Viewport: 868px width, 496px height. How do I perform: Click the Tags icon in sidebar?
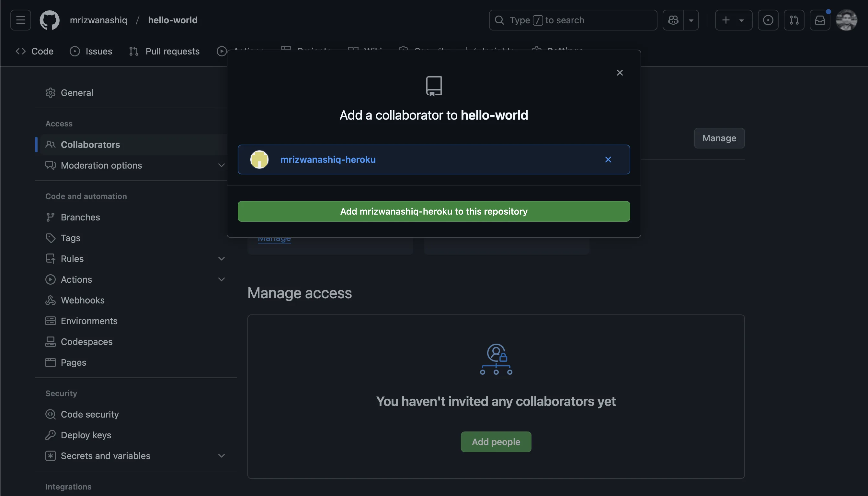pyautogui.click(x=50, y=238)
